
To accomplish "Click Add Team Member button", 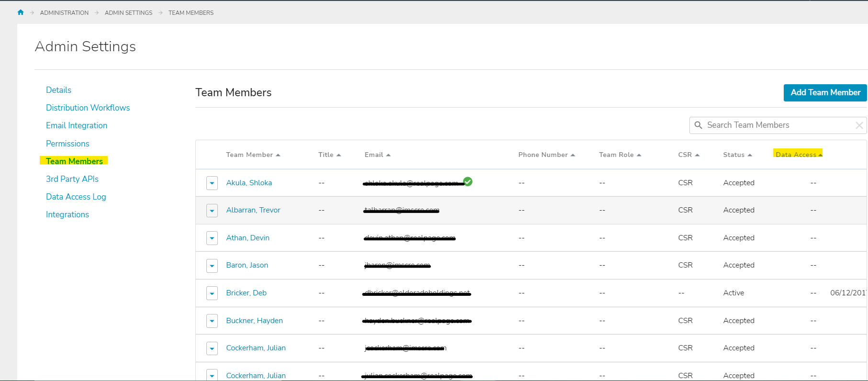I will (825, 93).
